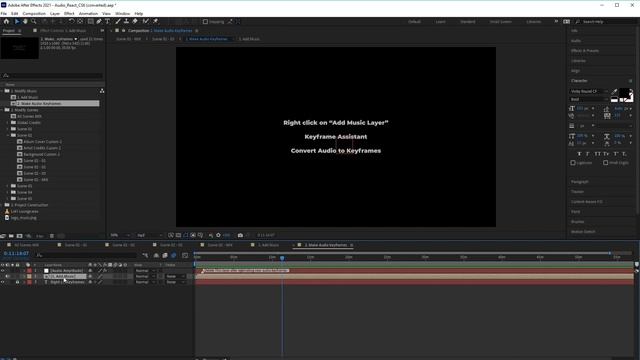
Task: Switch to 1. Add Music timeline tab
Action: 268,245
